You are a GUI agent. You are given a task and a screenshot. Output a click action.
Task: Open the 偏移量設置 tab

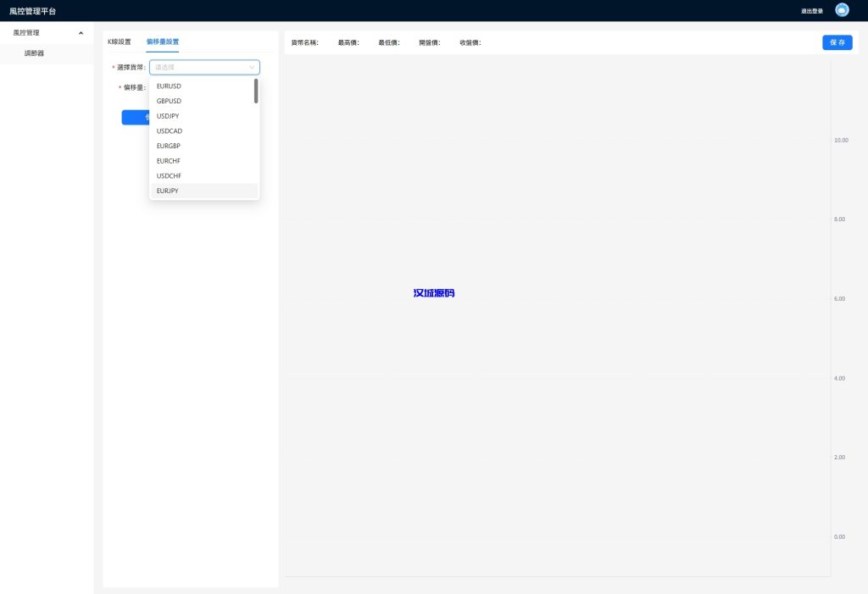tap(162, 42)
